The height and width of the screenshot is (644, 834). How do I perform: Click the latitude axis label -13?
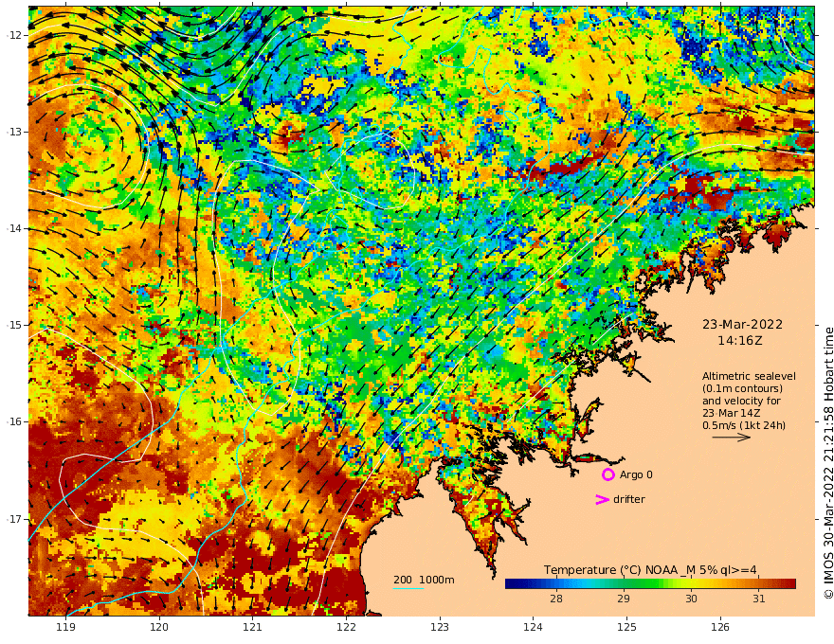click(16, 132)
